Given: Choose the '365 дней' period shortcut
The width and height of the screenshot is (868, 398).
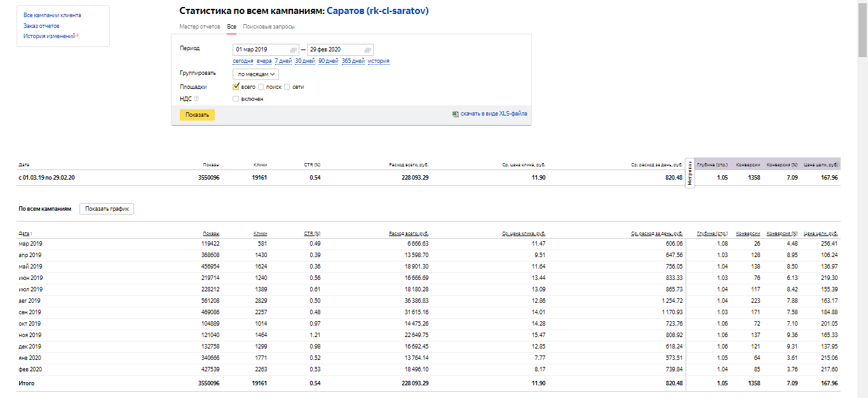Looking at the screenshot, I should click(353, 61).
